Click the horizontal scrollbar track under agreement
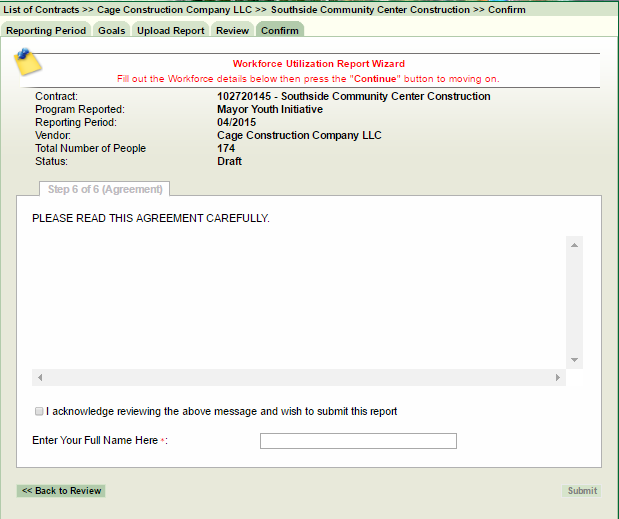 300,378
